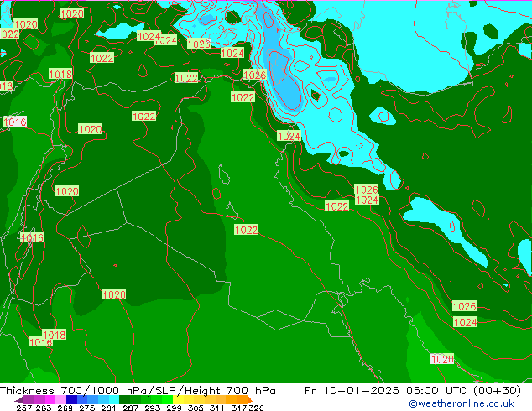Select the bright magenta legend swatch
Screen dimensions: 532x411
(x=50, y=399)
